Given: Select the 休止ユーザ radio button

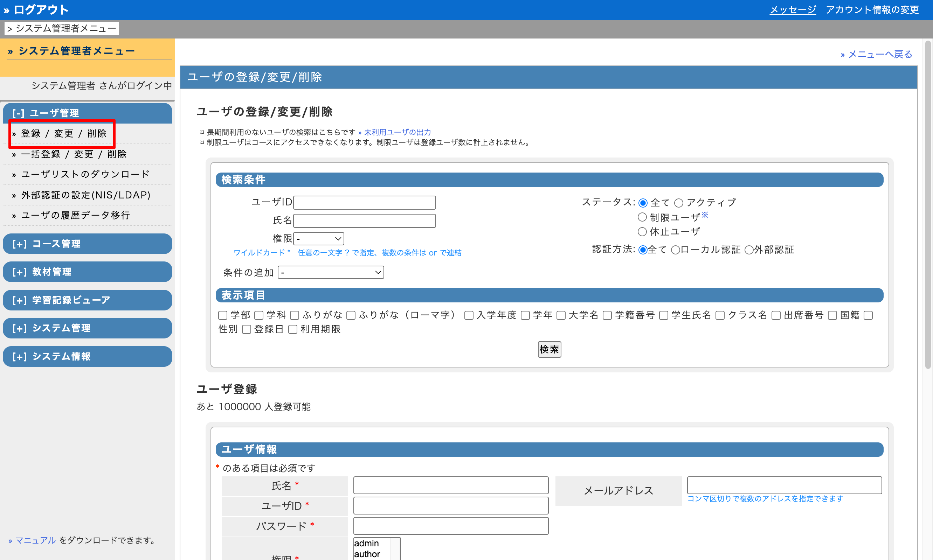Looking at the screenshot, I should [x=642, y=232].
